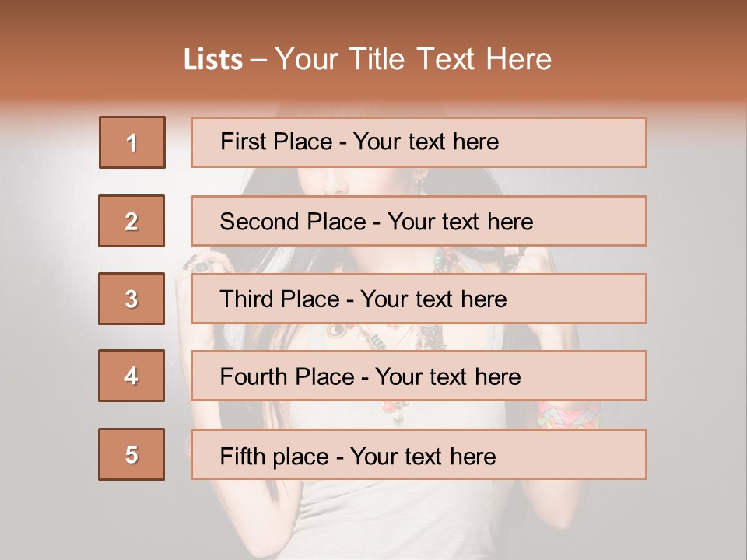Viewport: 747px width, 560px height.
Task: Click the Your Title Text Here heading
Action: (x=413, y=59)
